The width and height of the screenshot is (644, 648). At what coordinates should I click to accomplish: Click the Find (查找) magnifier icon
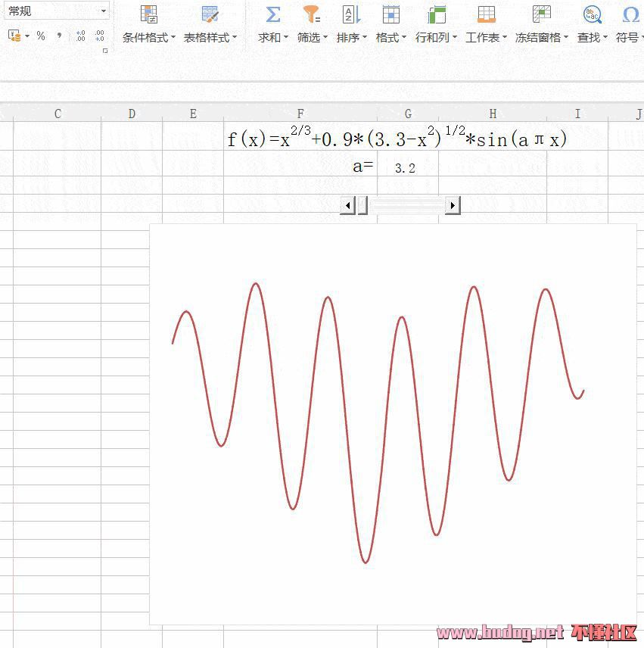coord(592,14)
